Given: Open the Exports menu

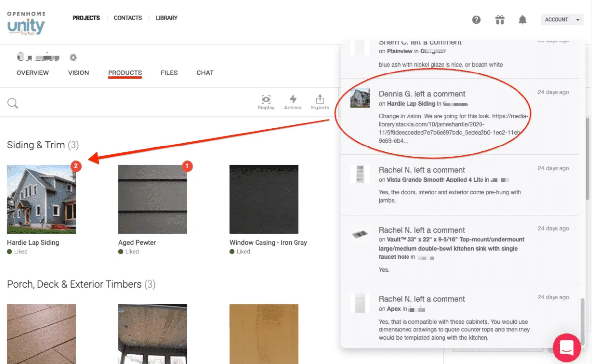Looking at the screenshot, I should (x=320, y=102).
